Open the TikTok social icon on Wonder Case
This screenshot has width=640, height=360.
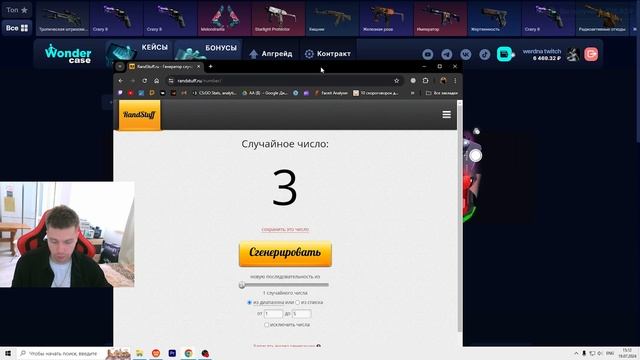point(484,54)
